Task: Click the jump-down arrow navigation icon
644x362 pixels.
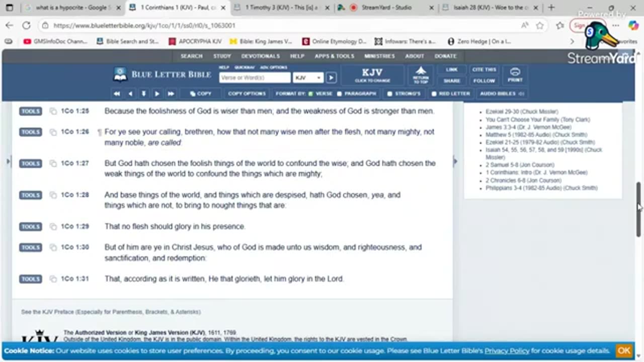Action: (x=143, y=94)
